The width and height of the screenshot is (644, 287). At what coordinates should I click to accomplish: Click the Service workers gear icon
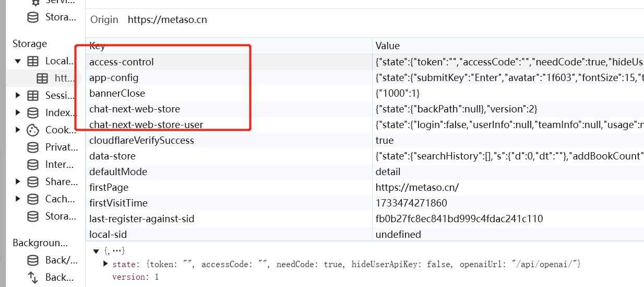pyautogui.click(x=35, y=2)
